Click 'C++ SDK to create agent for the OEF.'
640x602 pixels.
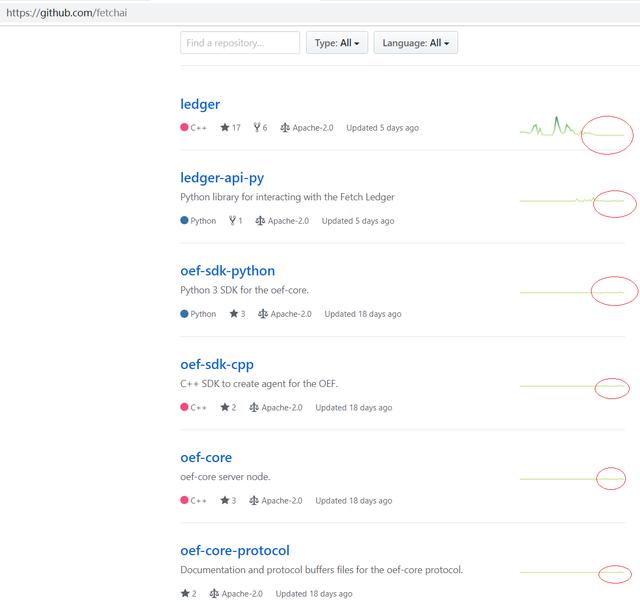point(259,384)
